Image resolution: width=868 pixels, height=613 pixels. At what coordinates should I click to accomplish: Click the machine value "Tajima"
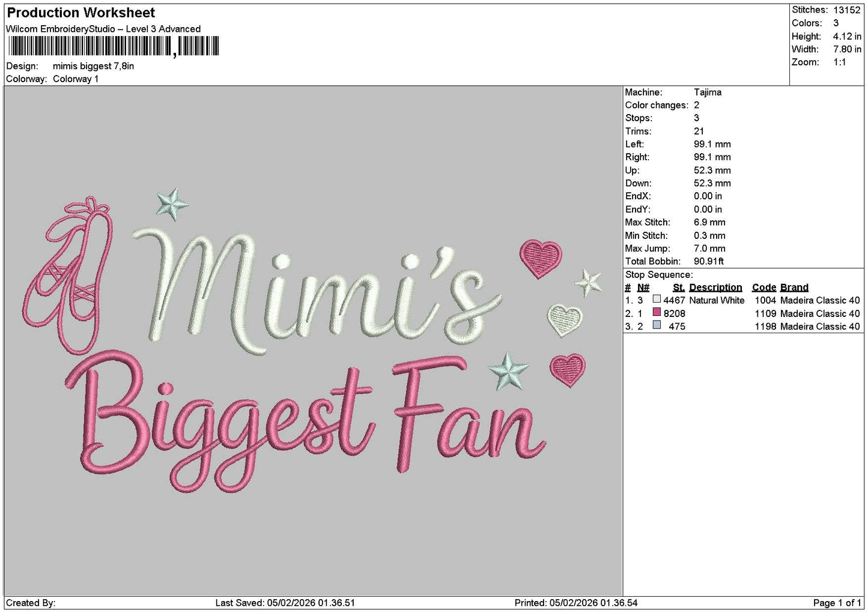[x=708, y=92]
